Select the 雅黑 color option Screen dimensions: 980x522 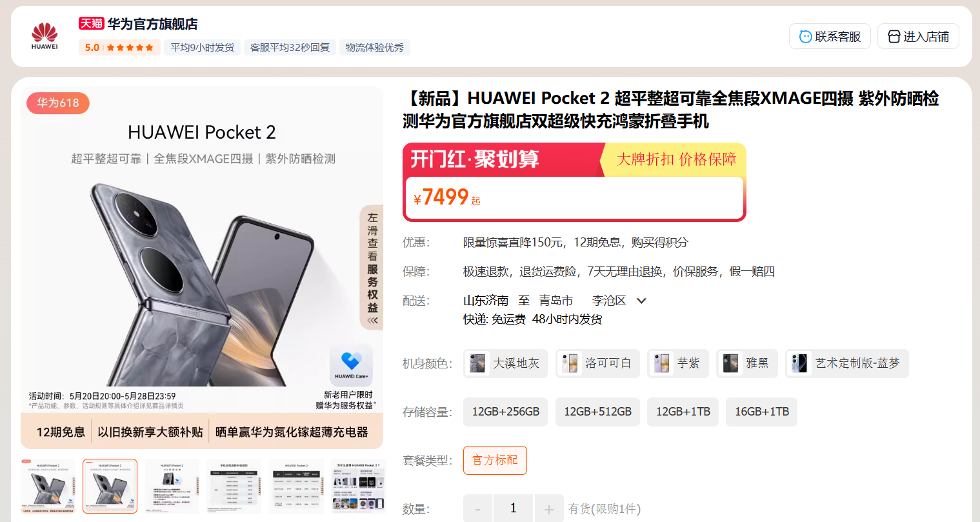click(x=747, y=363)
